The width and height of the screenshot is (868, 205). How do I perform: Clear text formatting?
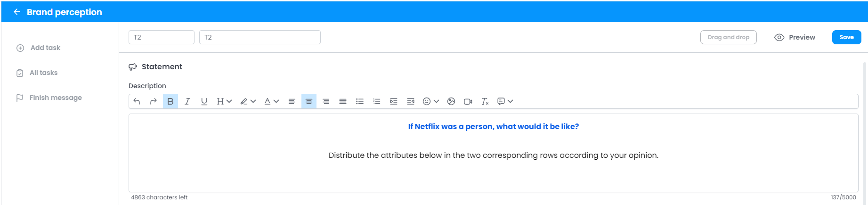point(485,101)
